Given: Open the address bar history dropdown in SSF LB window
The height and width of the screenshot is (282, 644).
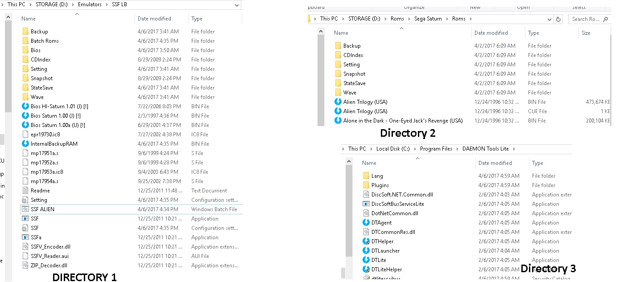Looking at the screenshot, I should click(x=237, y=4).
